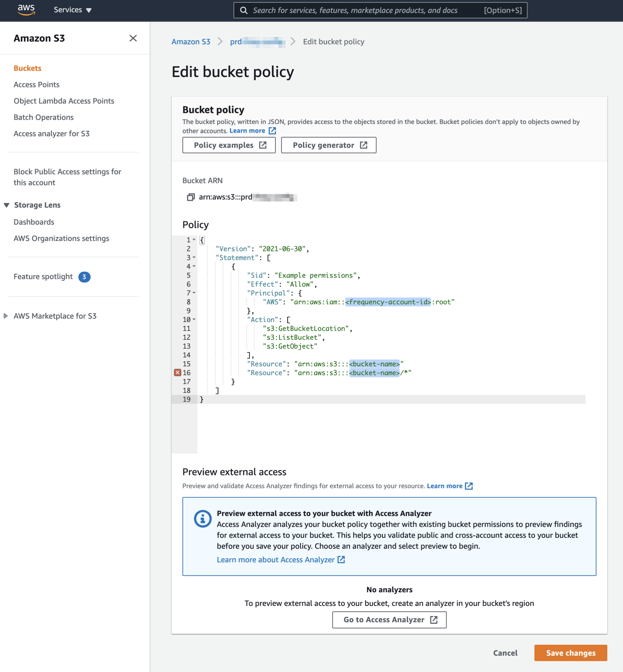
Task: Fold the Principal block at line 7
Action: pos(194,293)
